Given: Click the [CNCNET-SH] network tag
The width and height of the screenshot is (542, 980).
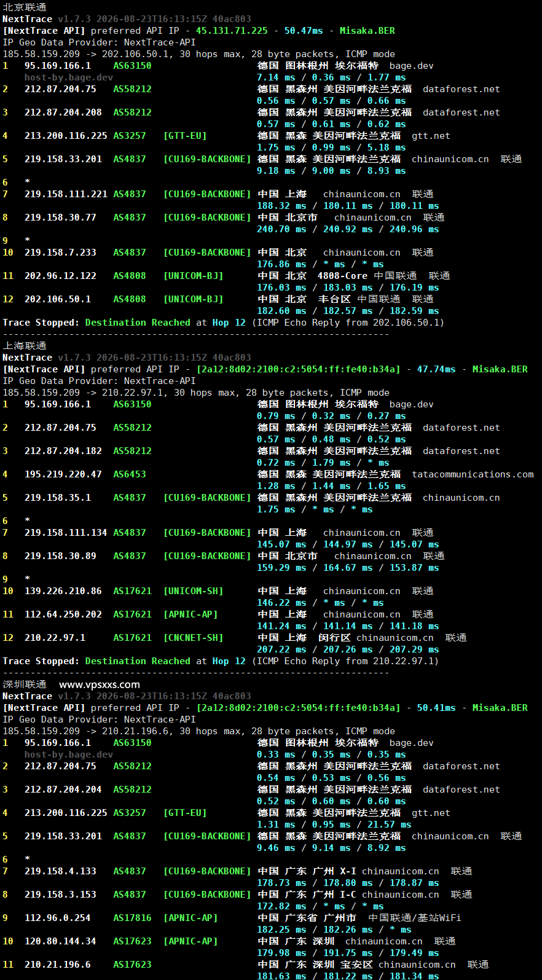Looking at the screenshot, I should pyautogui.click(x=193, y=638).
